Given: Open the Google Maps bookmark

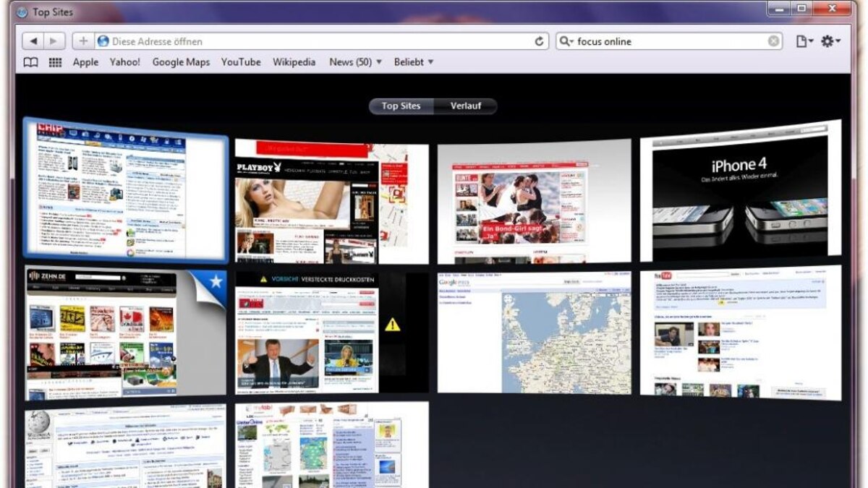Looking at the screenshot, I should [181, 62].
